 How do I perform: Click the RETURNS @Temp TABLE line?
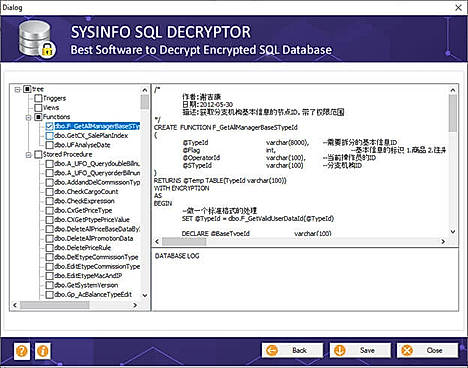(x=220, y=181)
